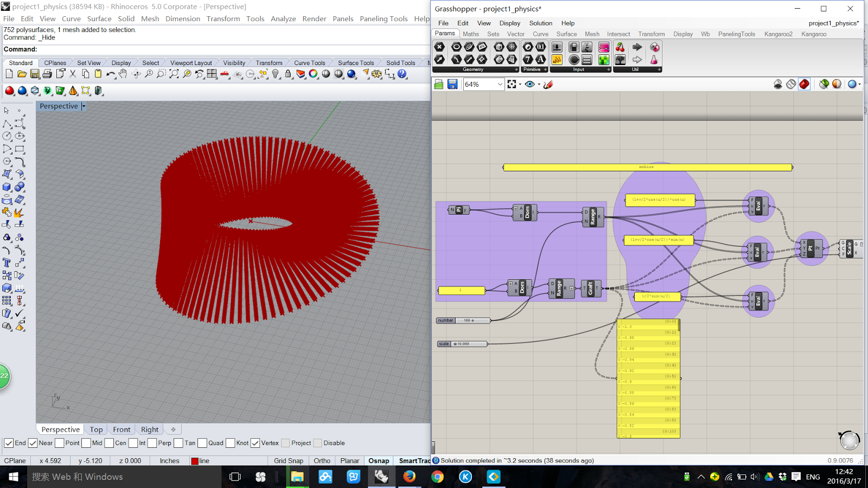The width and height of the screenshot is (868, 488).
Task: Enable shaded preview with red cylinder icon
Action: coord(805,84)
